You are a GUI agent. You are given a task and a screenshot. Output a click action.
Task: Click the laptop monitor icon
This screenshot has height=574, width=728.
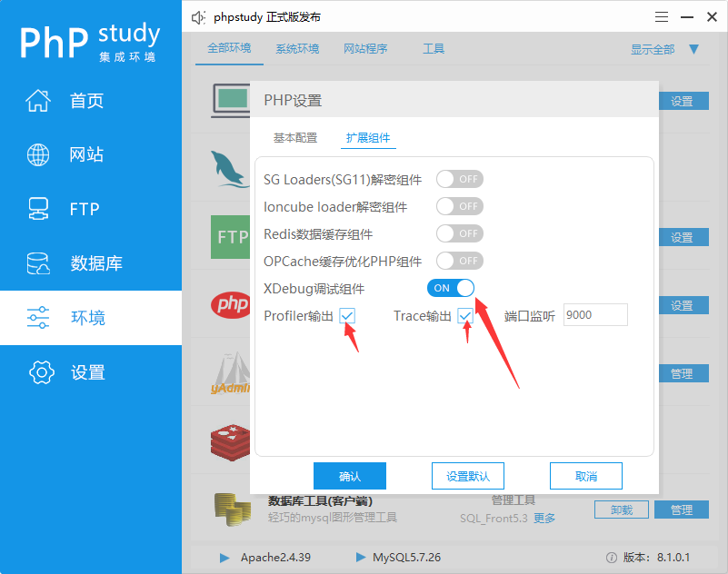[231, 101]
